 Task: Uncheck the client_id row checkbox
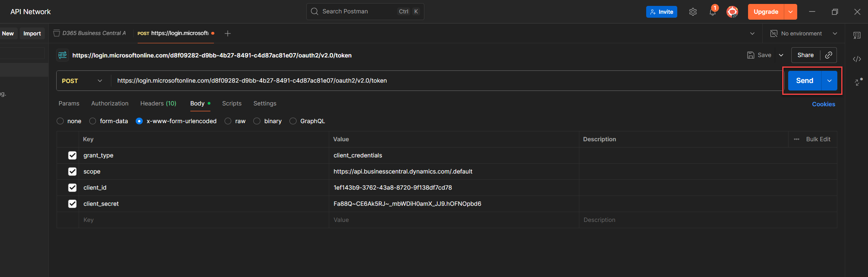click(72, 188)
